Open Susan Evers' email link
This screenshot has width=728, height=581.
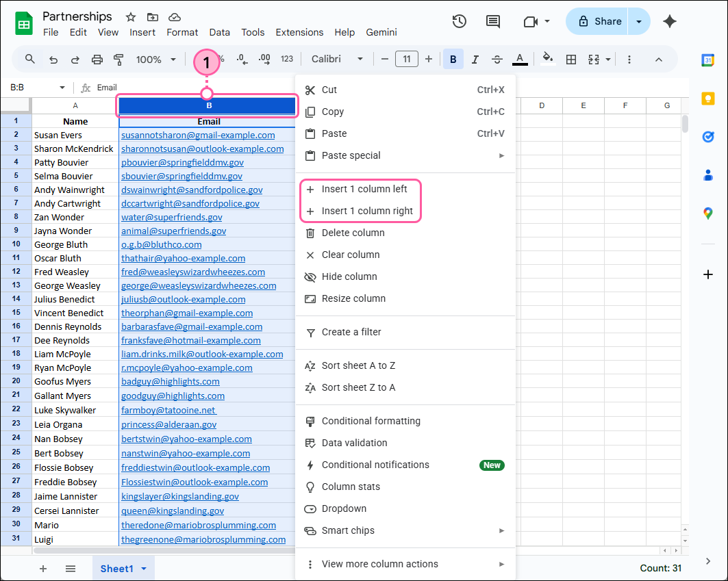point(197,135)
